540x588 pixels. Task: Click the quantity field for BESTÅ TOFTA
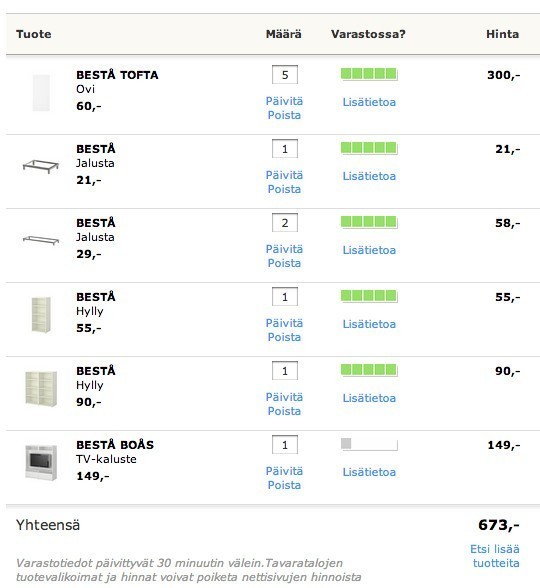285,75
